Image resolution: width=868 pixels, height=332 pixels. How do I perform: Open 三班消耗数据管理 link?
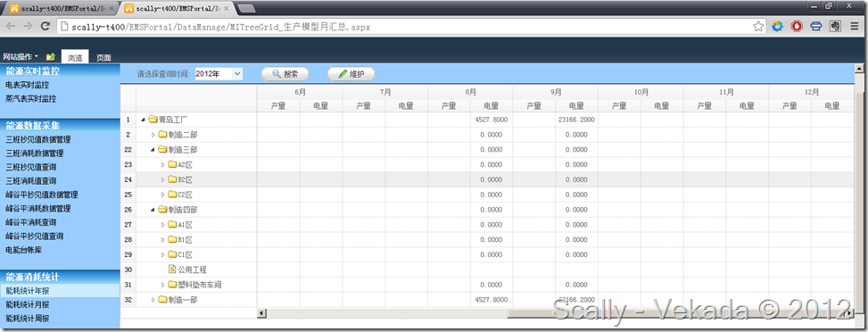(34, 153)
